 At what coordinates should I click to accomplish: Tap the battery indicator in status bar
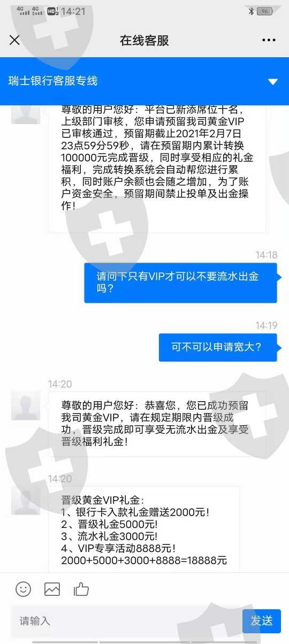tap(265, 11)
